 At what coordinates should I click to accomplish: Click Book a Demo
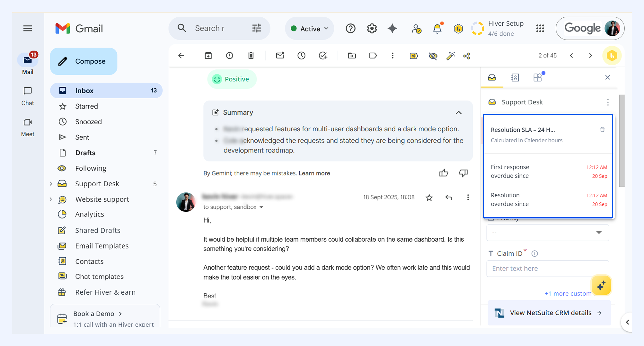click(97, 314)
